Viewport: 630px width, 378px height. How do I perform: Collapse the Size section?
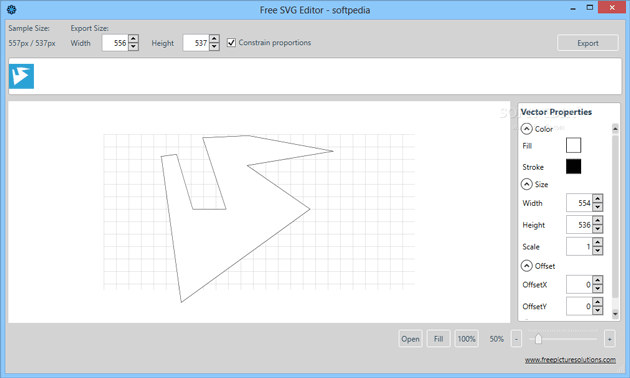click(x=526, y=184)
